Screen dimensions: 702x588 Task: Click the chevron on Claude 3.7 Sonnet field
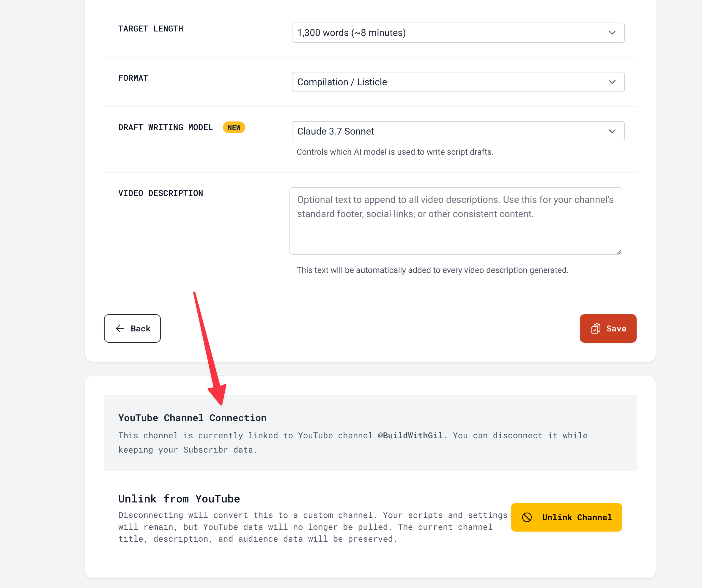pos(612,131)
